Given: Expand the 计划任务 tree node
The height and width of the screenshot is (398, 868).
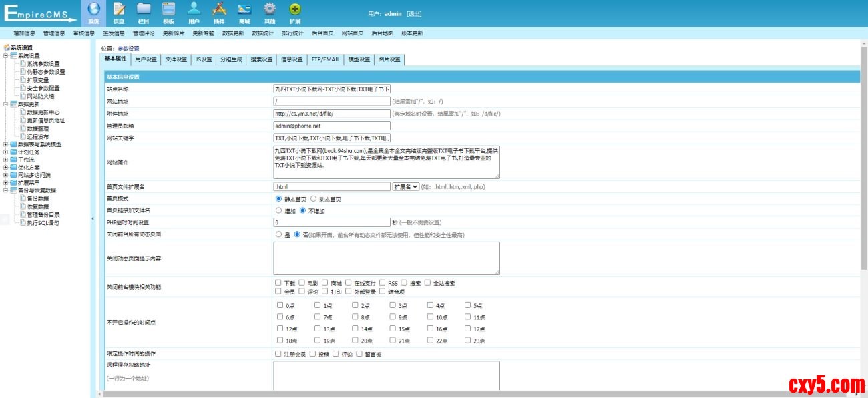Looking at the screenshot, I should pos(6,152).
